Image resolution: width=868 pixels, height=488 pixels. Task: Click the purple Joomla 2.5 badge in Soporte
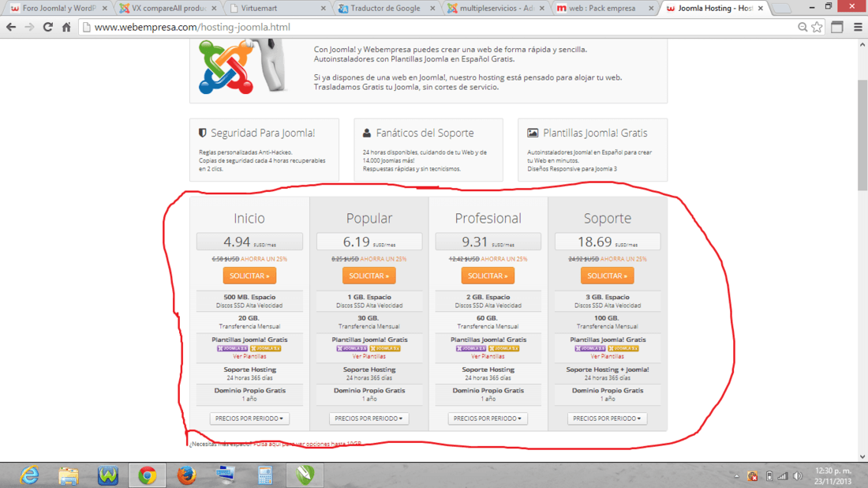[590, 348]
